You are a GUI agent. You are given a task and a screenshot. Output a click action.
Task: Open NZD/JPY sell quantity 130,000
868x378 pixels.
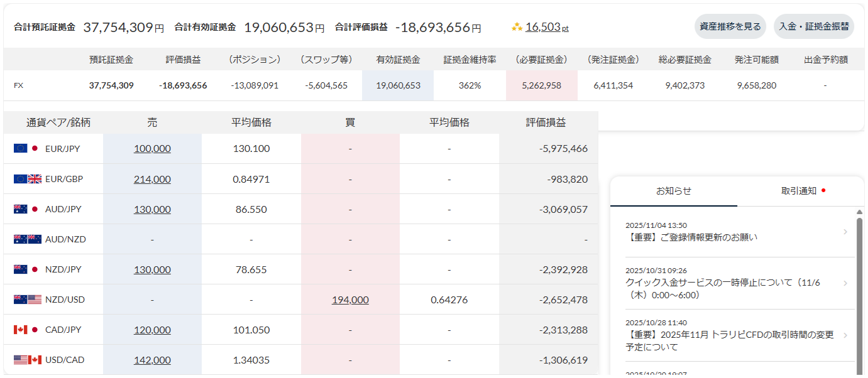(152, 269)
